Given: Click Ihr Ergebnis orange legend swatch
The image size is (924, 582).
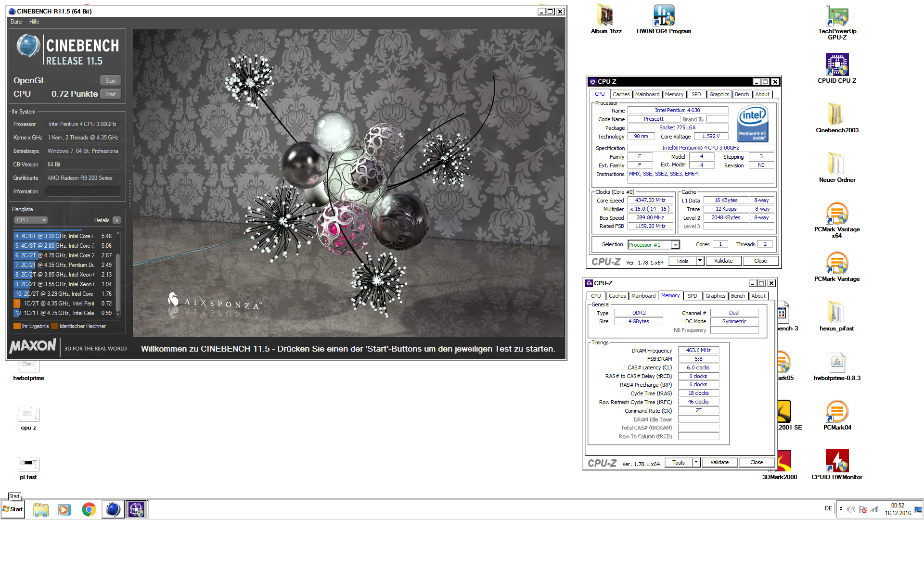Looking at the screenshot, I should click(x=17, y=326).
